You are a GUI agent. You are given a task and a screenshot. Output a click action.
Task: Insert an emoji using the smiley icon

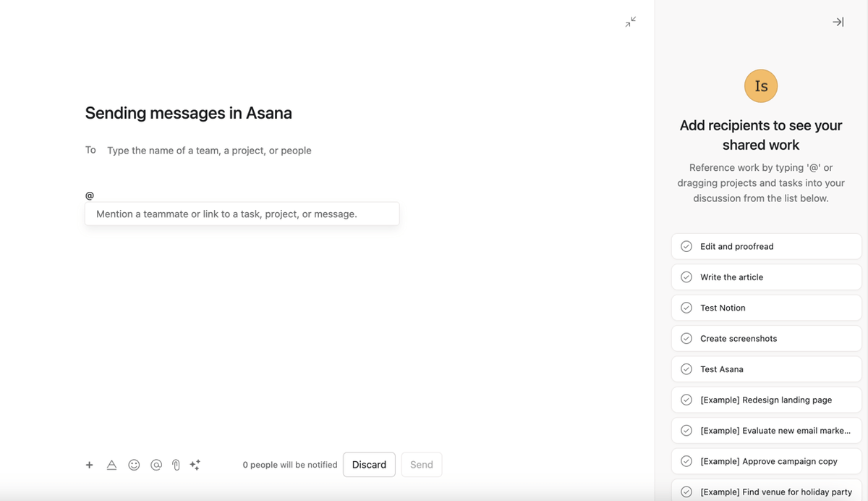(134, 465)
